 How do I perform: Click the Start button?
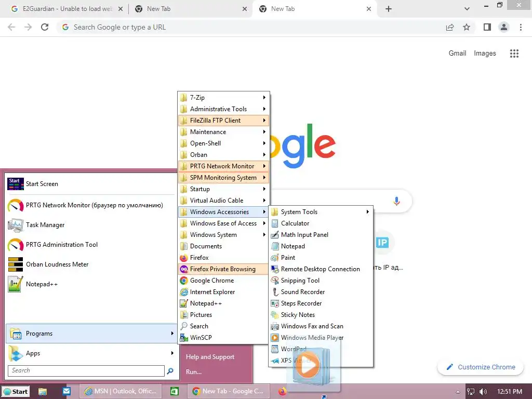[x=16, y=392]
